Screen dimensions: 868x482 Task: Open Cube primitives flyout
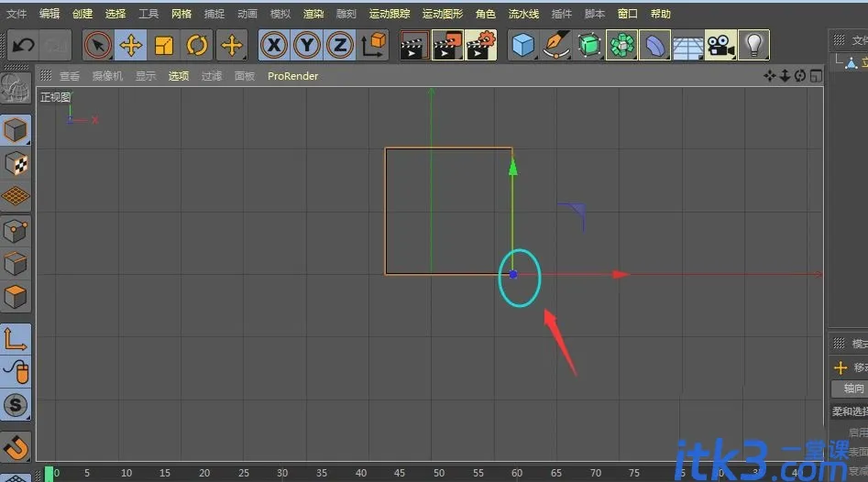pos(523,46)
